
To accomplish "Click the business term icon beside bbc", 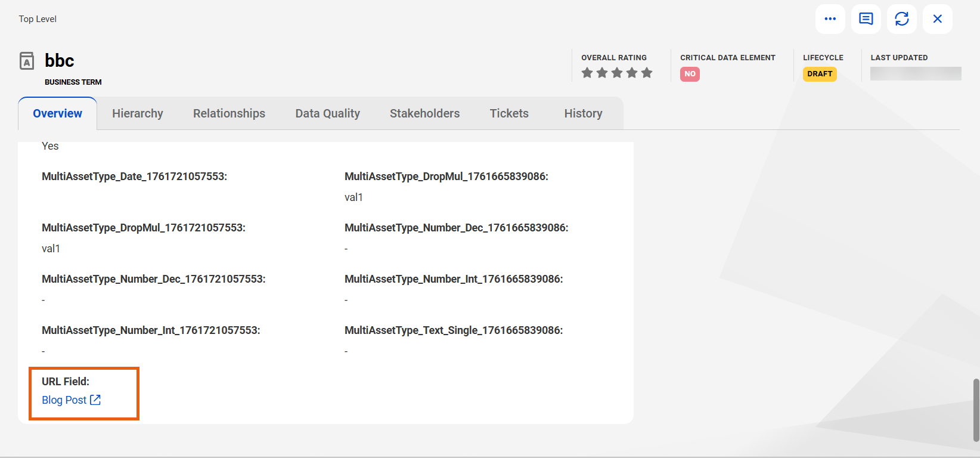I will [27, 61].
